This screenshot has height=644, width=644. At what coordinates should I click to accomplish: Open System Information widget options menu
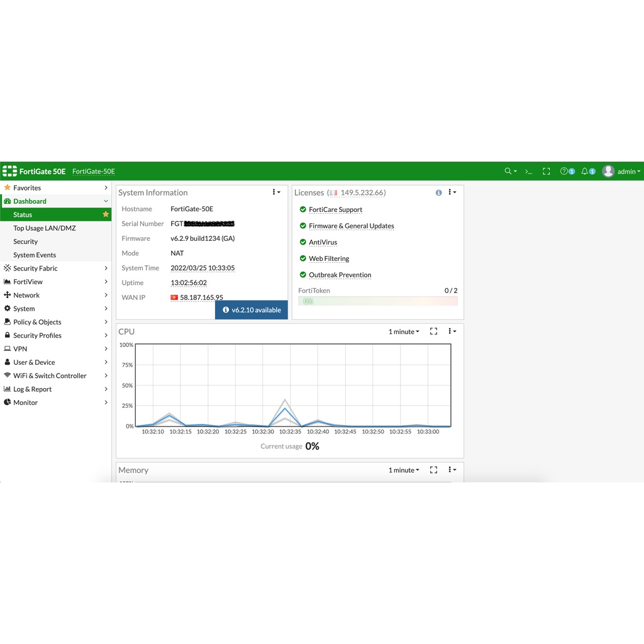click(276, 192)
